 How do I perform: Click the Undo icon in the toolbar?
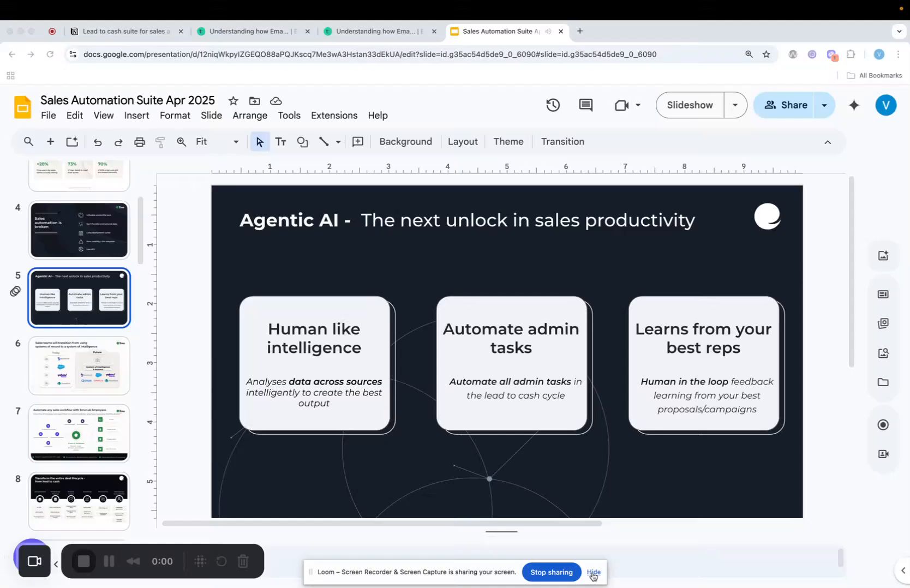[97, 141]
